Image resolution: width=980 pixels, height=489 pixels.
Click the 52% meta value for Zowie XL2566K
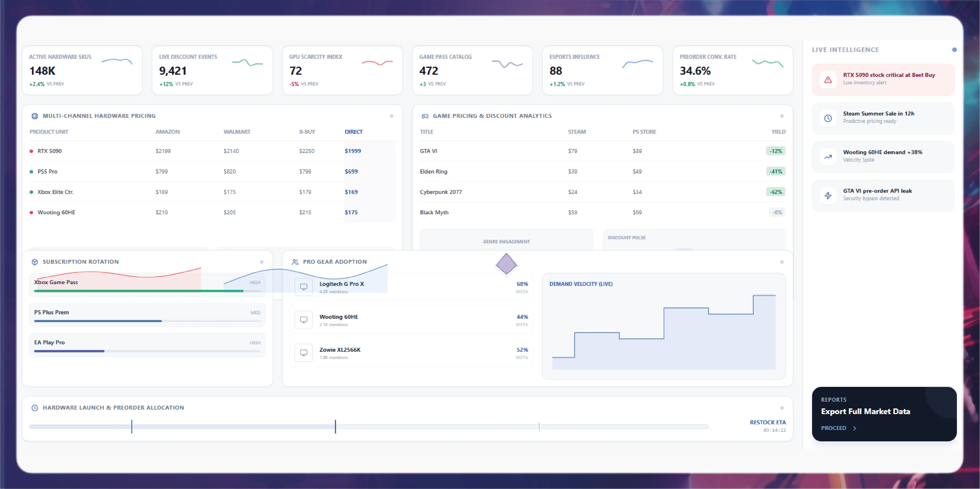tap(522, 350)
